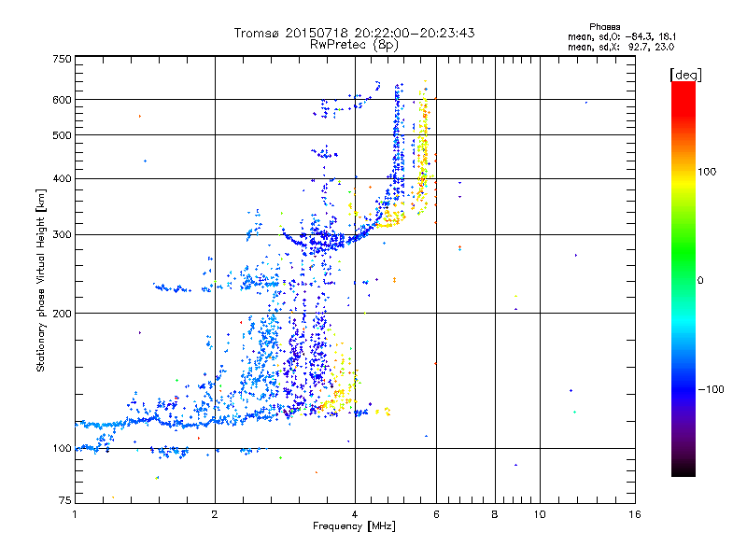Click the y-axis label '600'

click(62, 100)
